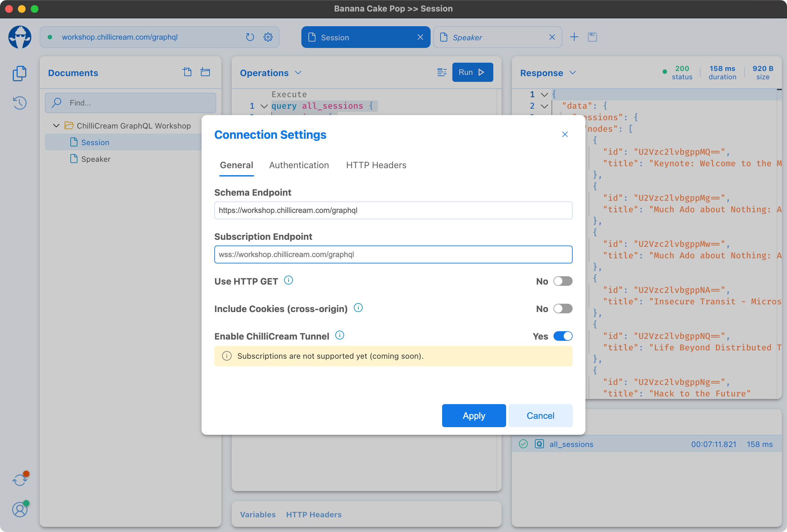Expand the Operations dropdown chevron

click(x=298, y=73)
